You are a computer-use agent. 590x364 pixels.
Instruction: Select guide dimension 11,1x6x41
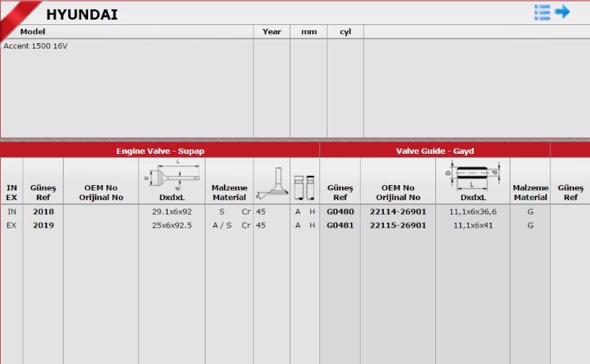click(472, 225)
